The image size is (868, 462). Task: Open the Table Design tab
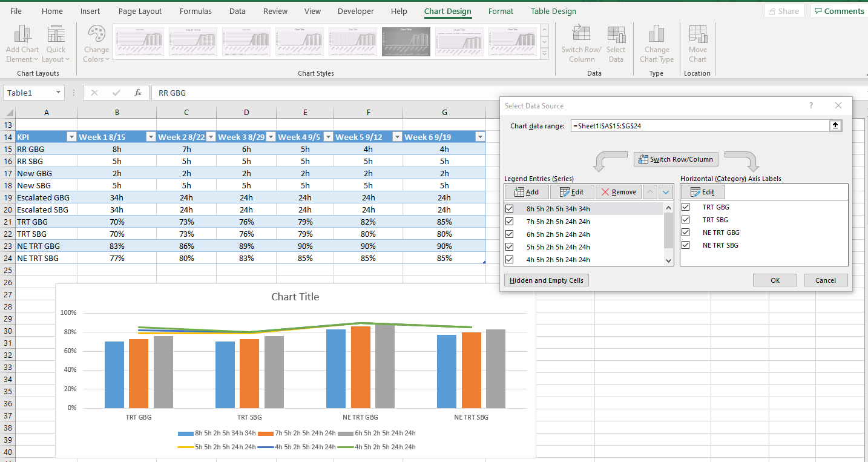coord(553,11)
